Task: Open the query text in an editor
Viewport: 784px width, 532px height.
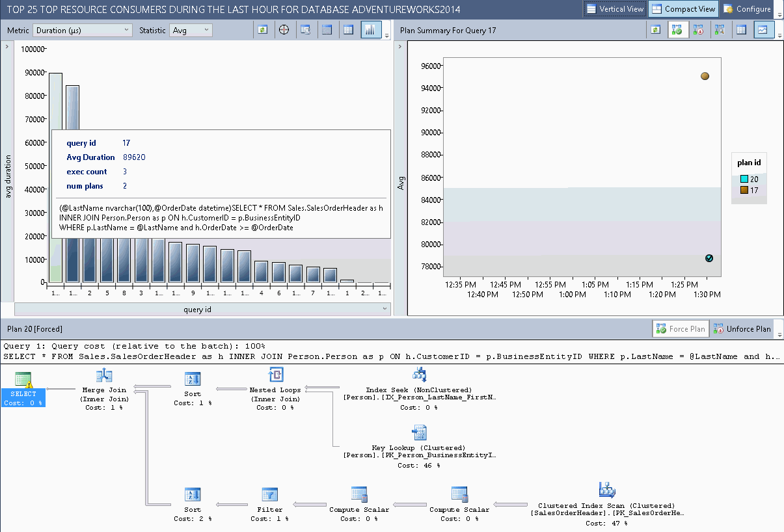Action: (x=306, y=29)
